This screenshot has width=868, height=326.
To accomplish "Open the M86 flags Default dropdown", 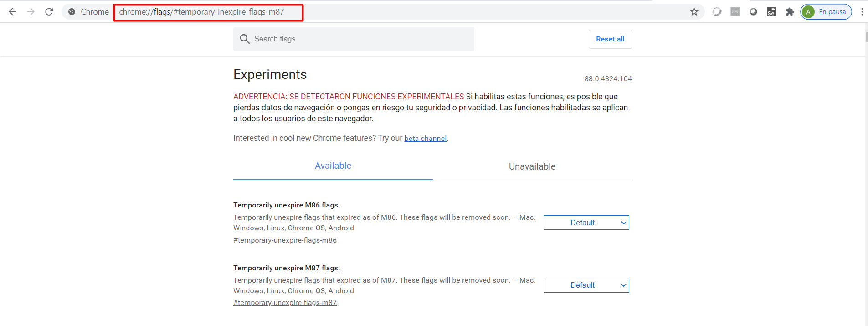I will (x=586, y=223).
